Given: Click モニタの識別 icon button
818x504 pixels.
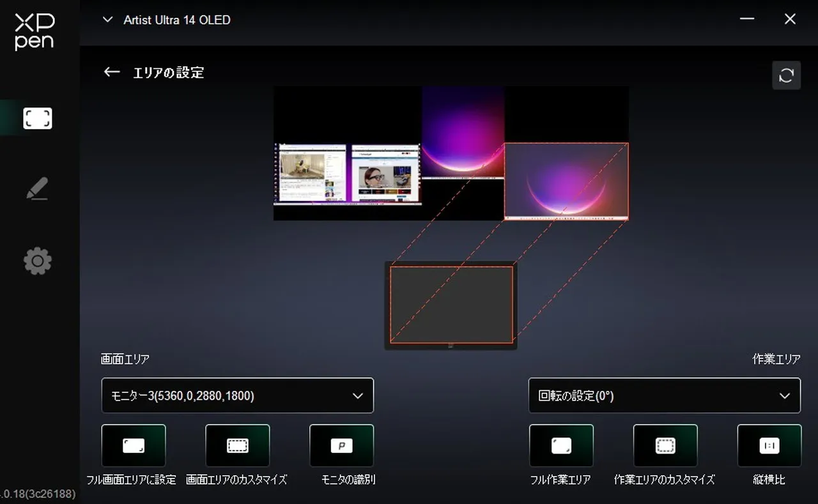Looking at the screenshot, I should point(342,446).
